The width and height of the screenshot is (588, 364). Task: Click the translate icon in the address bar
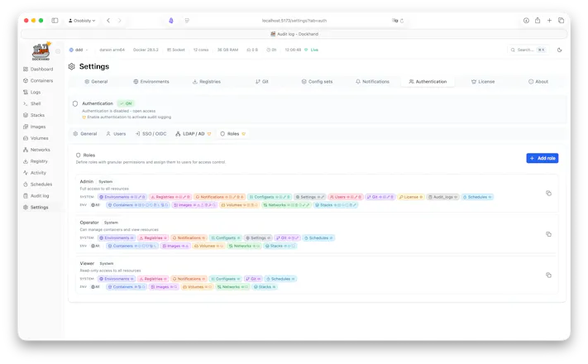tap(394, 21)
